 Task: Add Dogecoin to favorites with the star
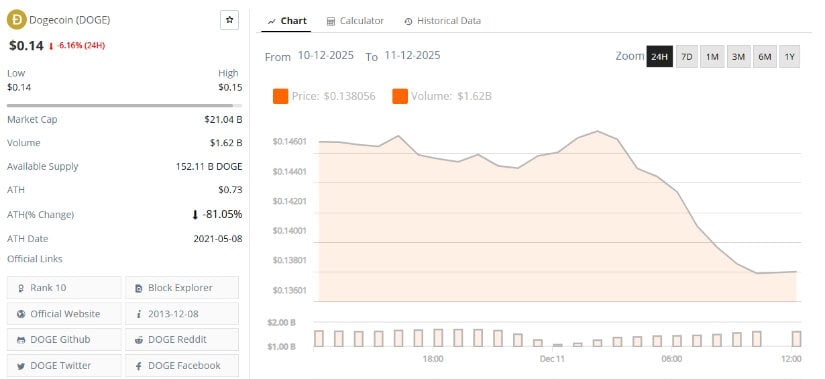pyautogui.click(x=229, y=20)
